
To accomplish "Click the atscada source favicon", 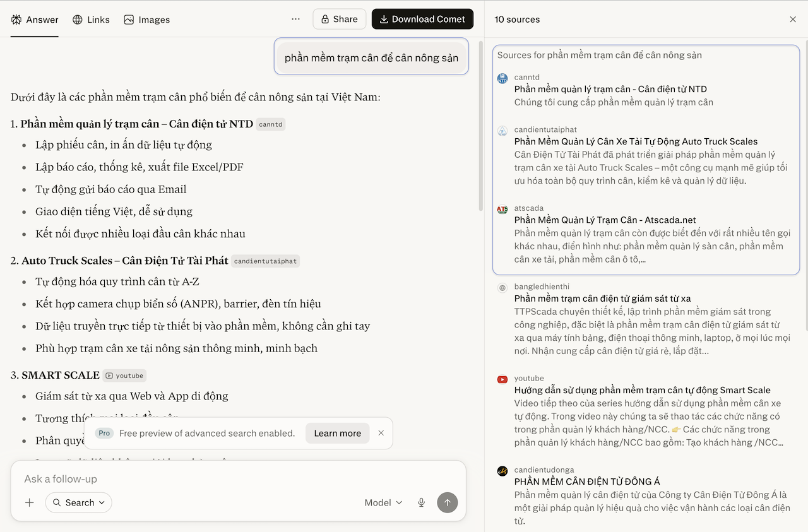I will click(502, 210).
